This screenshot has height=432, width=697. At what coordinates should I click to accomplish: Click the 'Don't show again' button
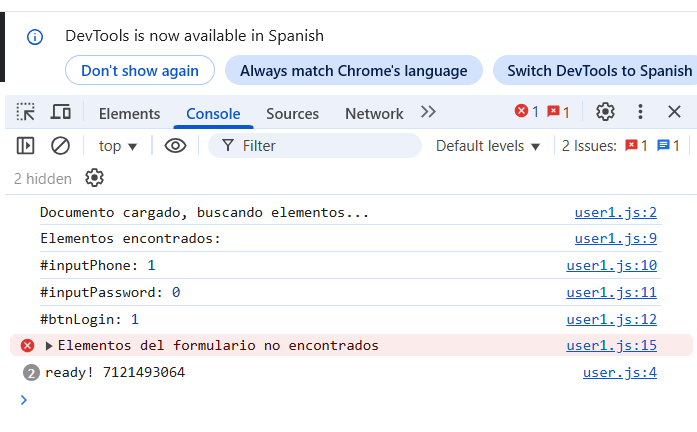tap(139, 71)
